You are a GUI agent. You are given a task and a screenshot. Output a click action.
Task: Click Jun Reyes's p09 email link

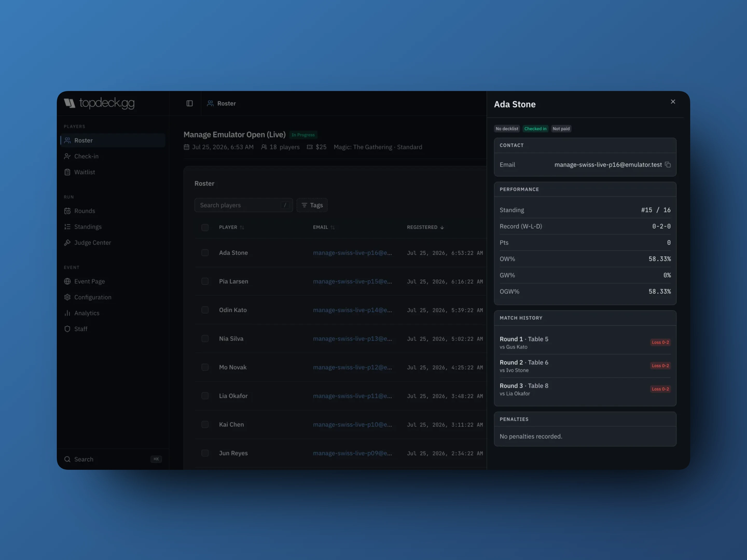point(352,453)
